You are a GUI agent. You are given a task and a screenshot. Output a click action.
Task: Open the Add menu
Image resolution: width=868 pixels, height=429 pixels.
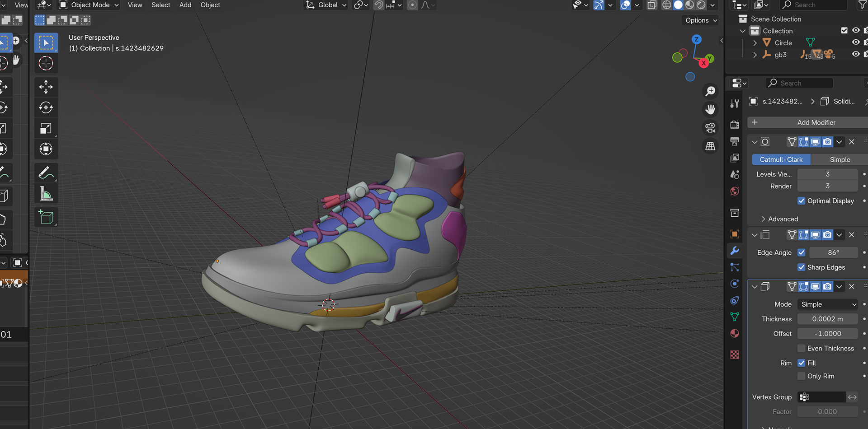pyautogui.click(x=185, y=5)
